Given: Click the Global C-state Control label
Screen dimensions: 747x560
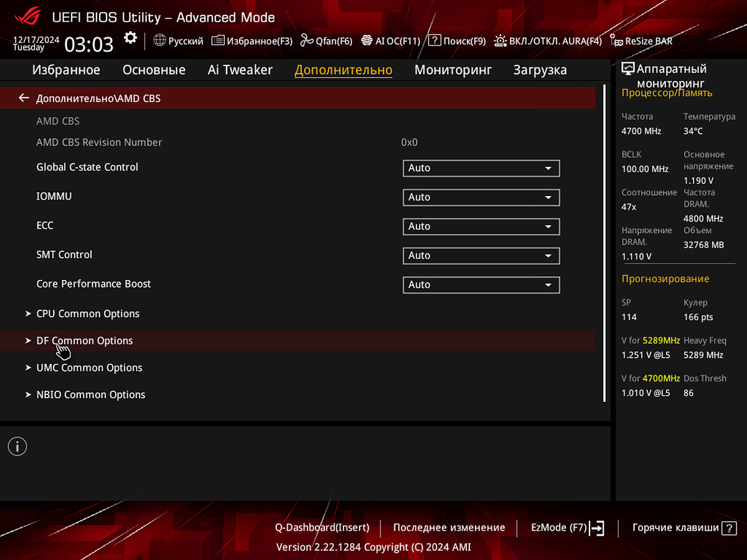Looking at the screenshot, I should point(87,167).
